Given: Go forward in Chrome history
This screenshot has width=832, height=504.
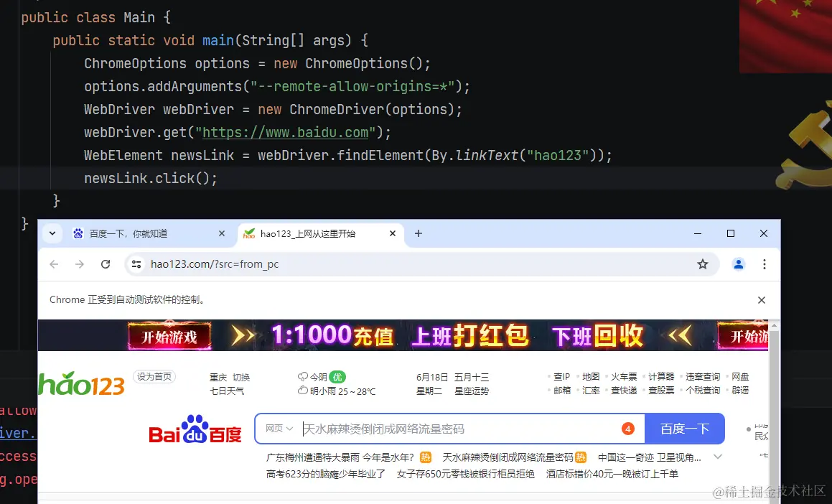Looking at the screenshot, I should [x=80, y=264].
